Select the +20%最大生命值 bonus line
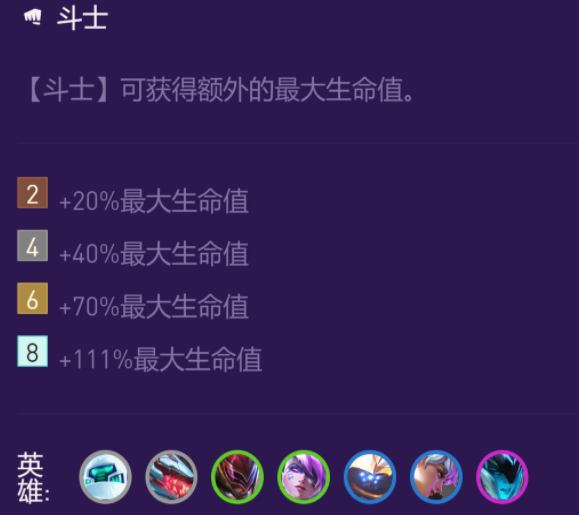The image size is (579, 515). click(x=154, y=201)
